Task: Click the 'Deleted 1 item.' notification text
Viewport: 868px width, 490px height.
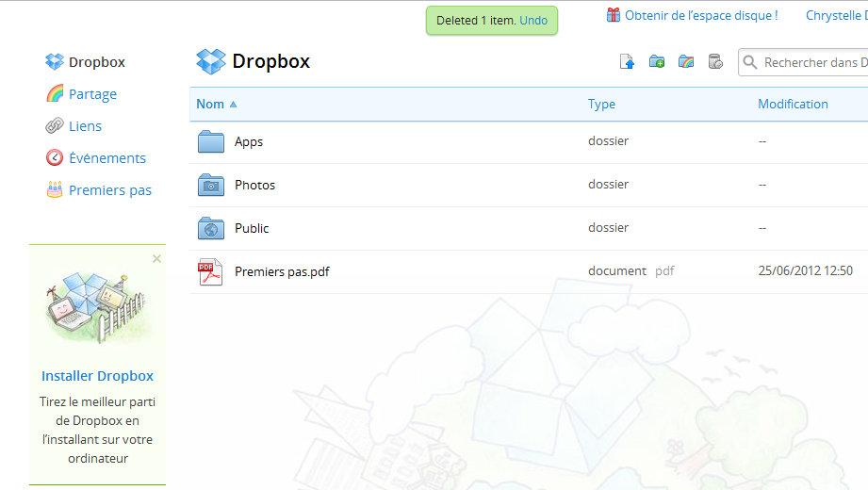Action: pos(476,21)
